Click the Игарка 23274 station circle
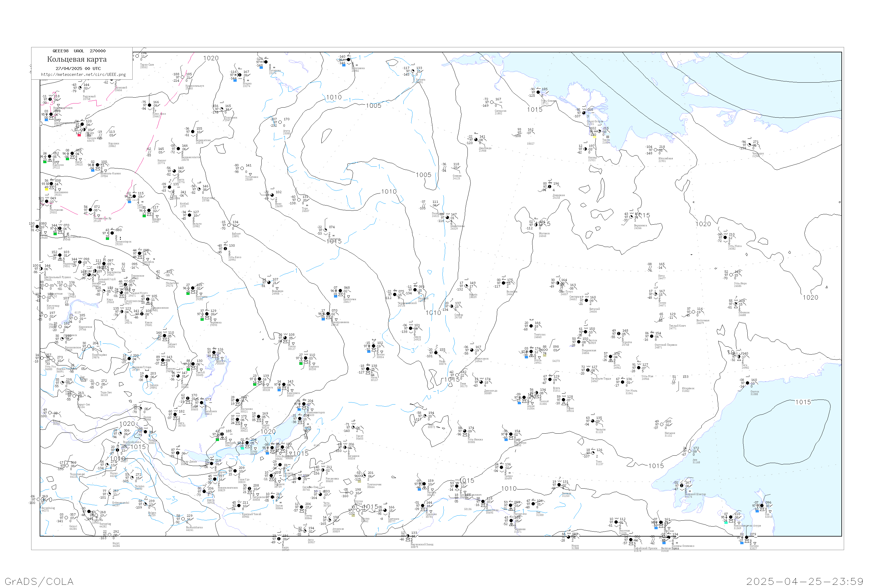882x588 pixels. [239, 75]
